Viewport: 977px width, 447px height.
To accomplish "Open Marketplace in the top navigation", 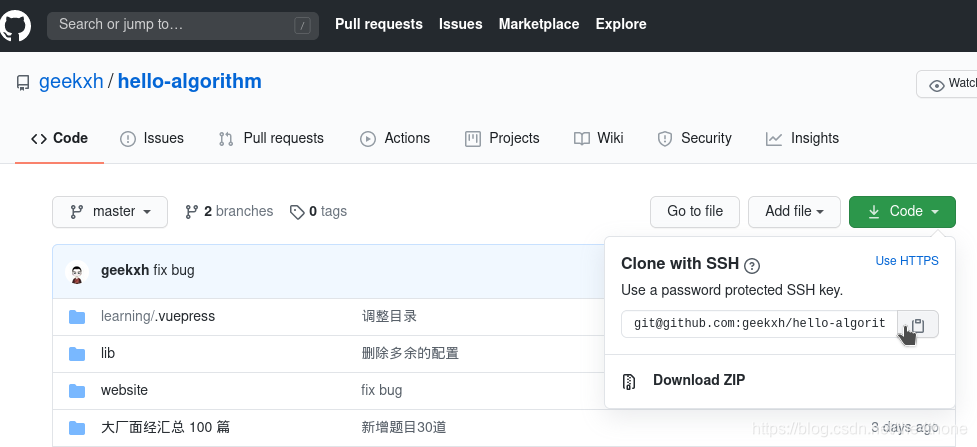I will pyautogui.click(x=539, y=24).
